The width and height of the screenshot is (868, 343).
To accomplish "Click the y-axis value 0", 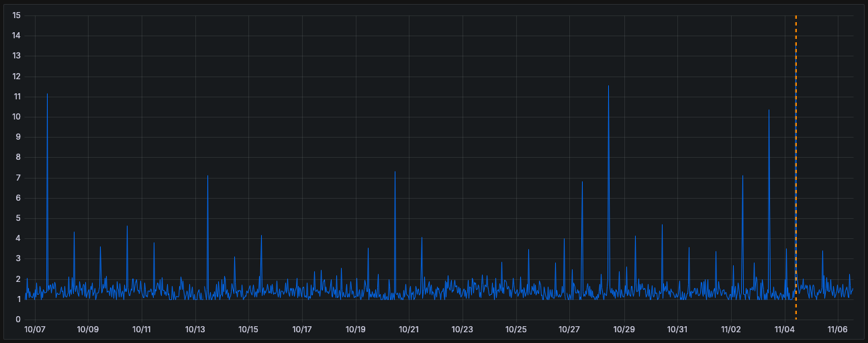I will [18, 320].
